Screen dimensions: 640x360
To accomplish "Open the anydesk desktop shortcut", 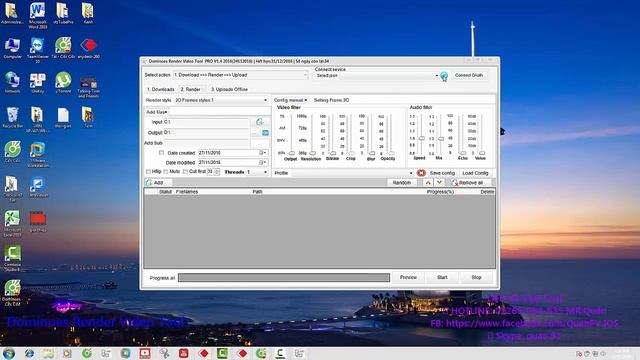I will tap(88, 48).
